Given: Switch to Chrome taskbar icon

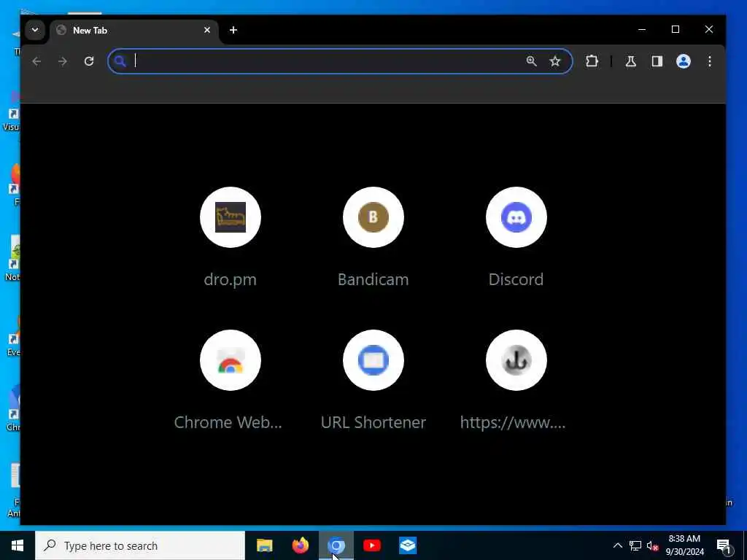Looking at the screenshot, I should pyautogui.click(x=336, y=545).
